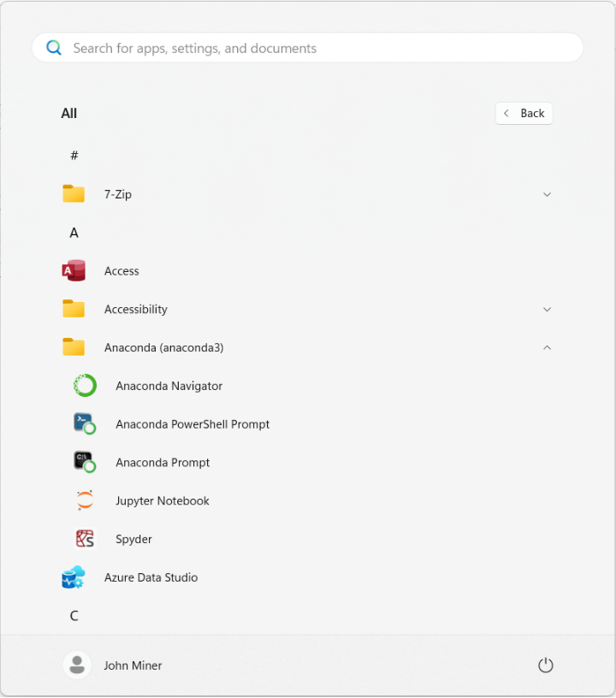Focus the search apps and settings box
The height and width of the screenshot is (698, 616).
pos(317,48)
